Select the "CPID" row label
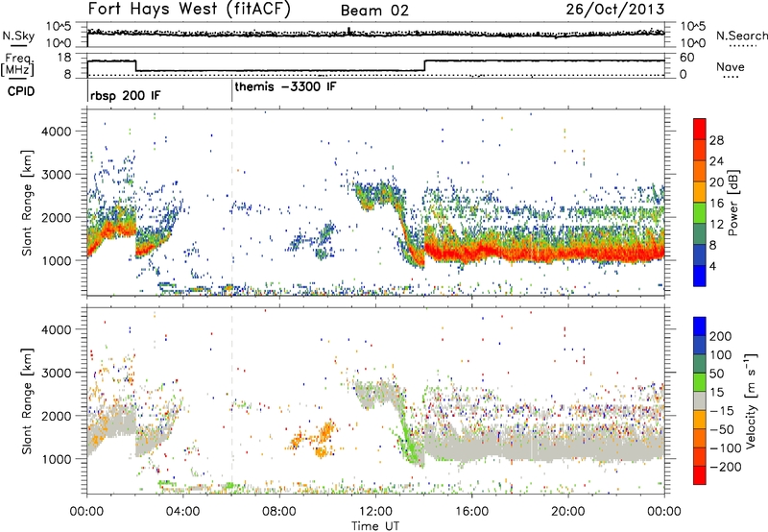 click(x=21, y=91)
